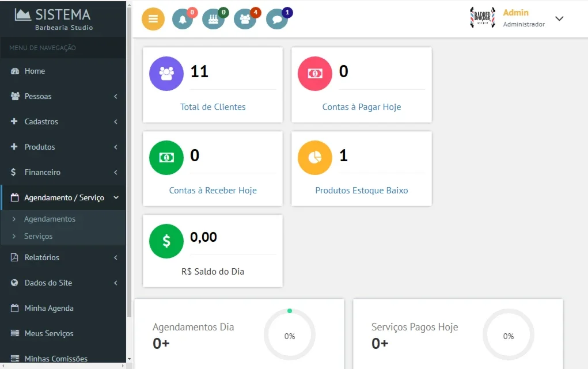Click the R$ Saldo do Dia label

213,272
